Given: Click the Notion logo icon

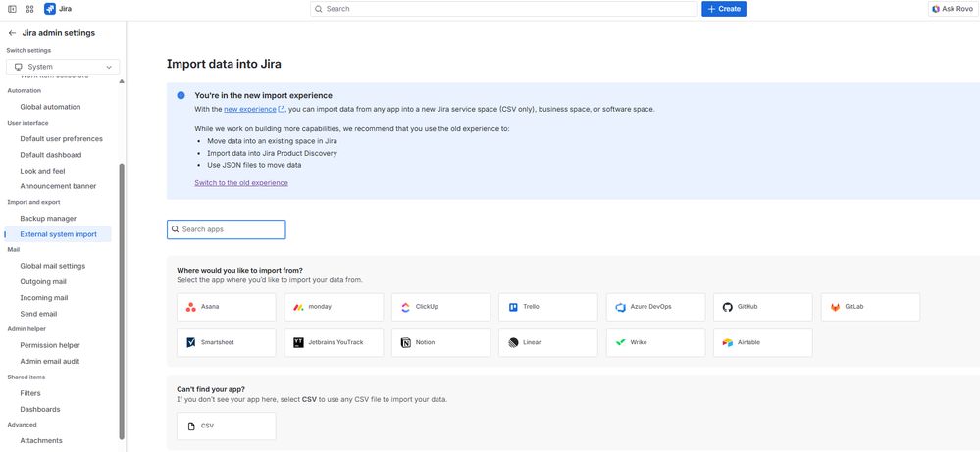Looking at the screenshot, I should (x=405, y=343).
